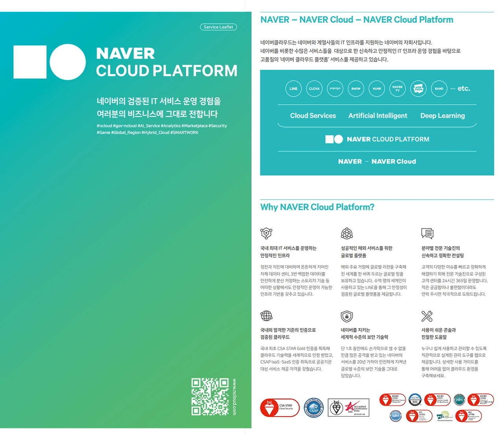Image resolution: width=504 pixels, height=434 pixels.
Task: Click the 'NAVER – NAVER Cloud' line in teal panel
Action: coord(377,161)
